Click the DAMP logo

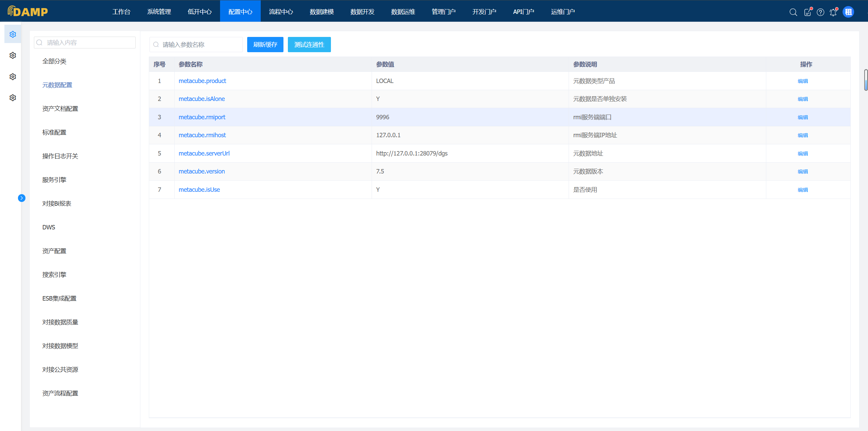tap(28, 12)
